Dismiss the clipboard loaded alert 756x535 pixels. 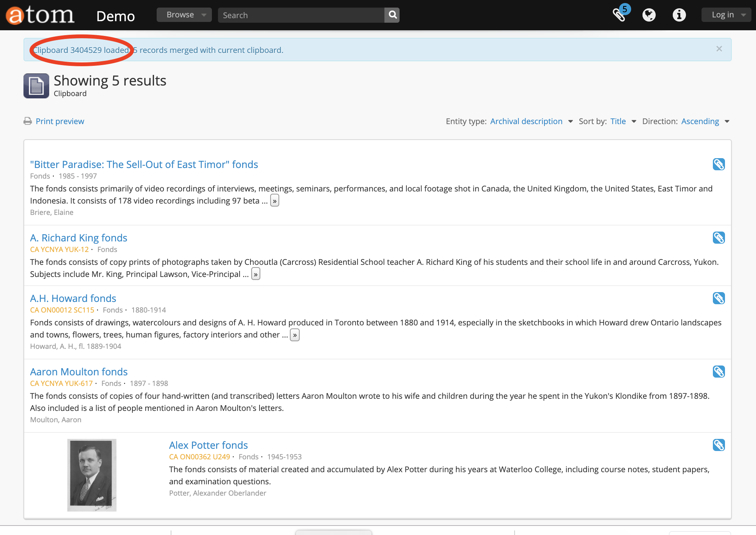pyautogui.click(x=719, y=49)
